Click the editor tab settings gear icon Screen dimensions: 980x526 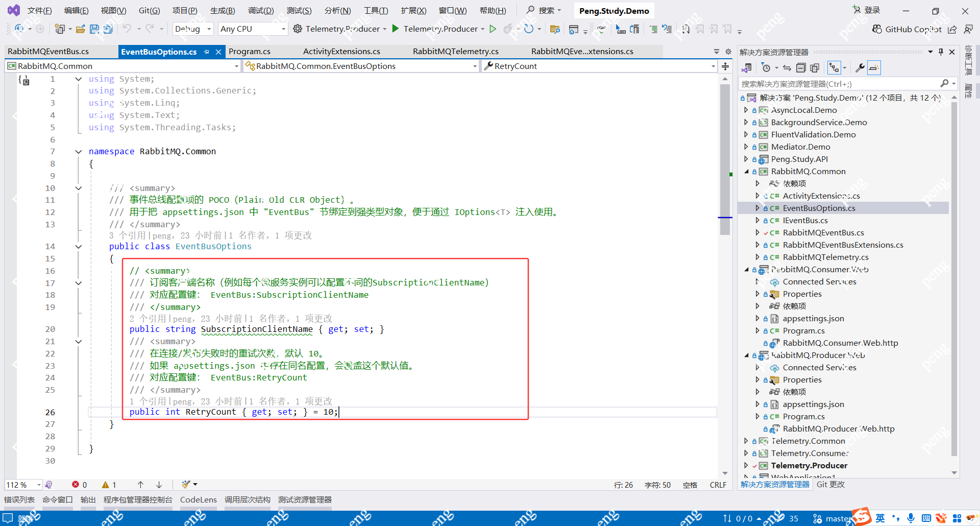point(728,52)
